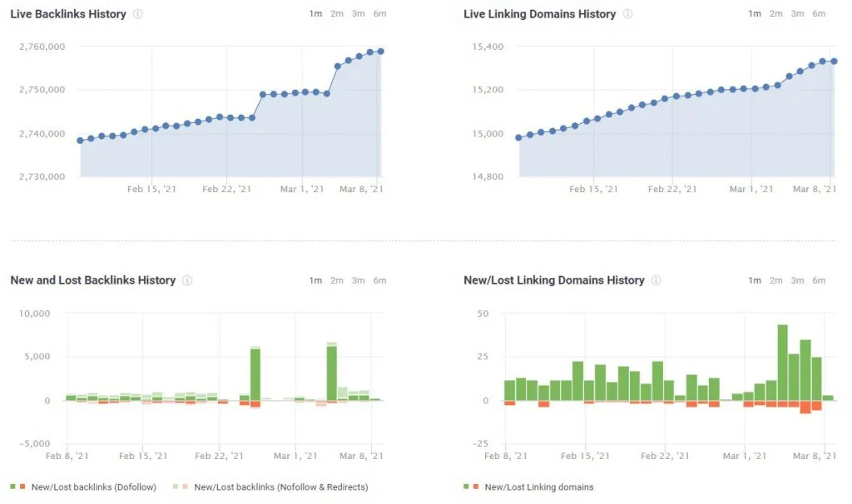Screen dimensions: 852x504
Task: Click info icon next to New and Lost Backlinks History
Action: tap(187, 280)
